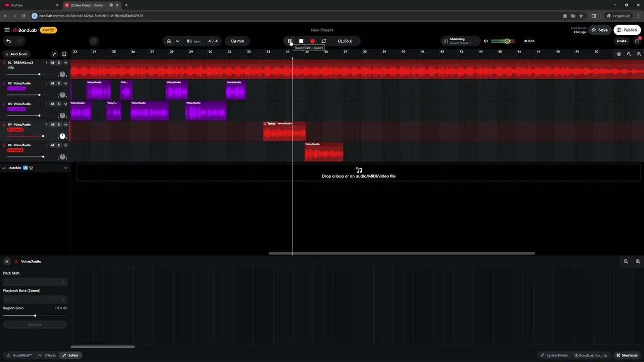Open the +Fx button on DREAMS.mp3 track
This screenshot has height=362, width=644.
pyautogui.click(x=11, y=68)
